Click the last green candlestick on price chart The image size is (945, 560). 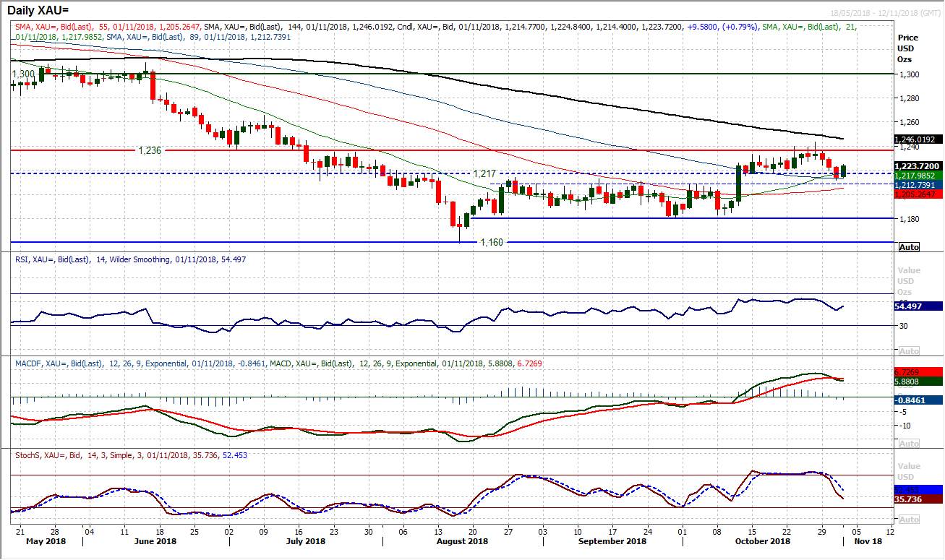(x=843, y=171)
